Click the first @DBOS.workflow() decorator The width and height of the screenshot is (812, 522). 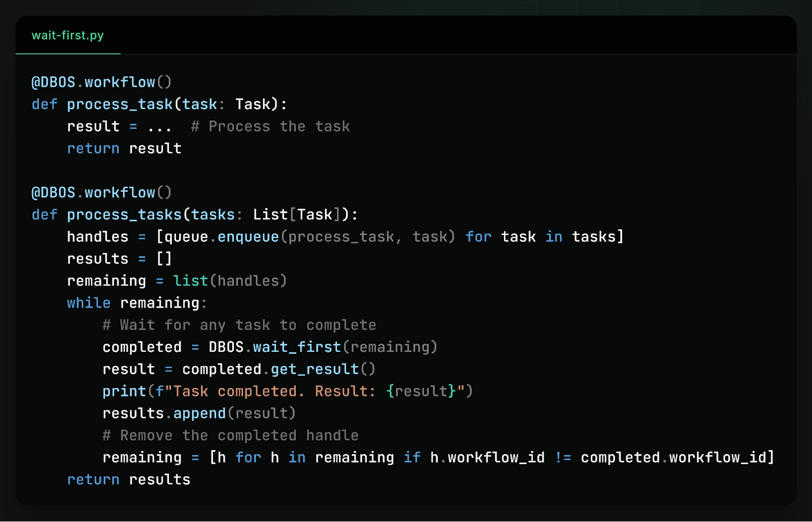tap(101, 81)
